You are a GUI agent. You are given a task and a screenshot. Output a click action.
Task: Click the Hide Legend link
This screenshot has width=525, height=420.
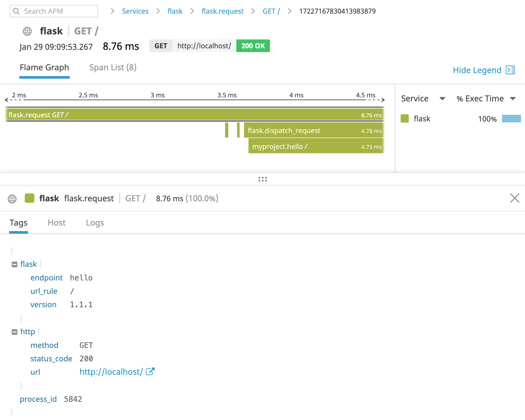477,70
